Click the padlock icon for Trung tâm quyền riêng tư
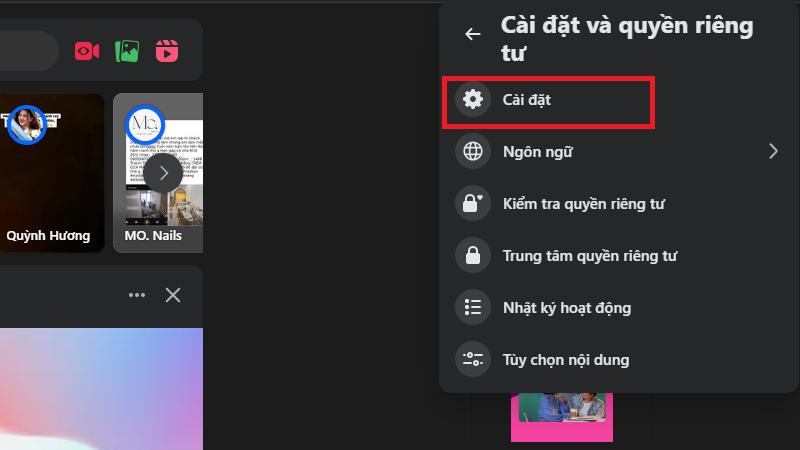Screen dimensions: 800x450 (472, 256)
